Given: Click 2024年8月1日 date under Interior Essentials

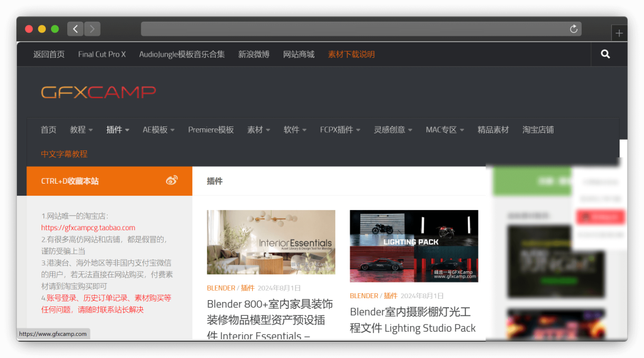Looking at the screenshot, I should tap(279, 288).
